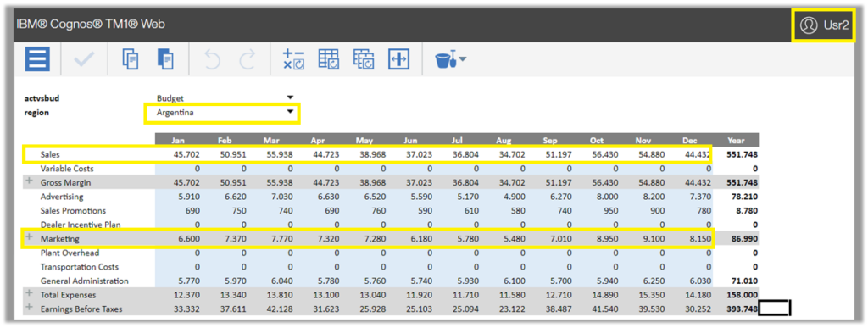Image resolution: width=868 pixels, height=328 pixels.
Task: Click the rebuild workbook icon
Action: tap(364, 59)
